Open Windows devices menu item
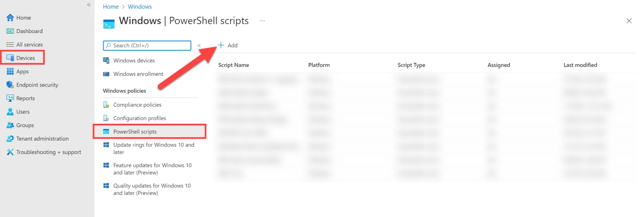 point(134,60)
